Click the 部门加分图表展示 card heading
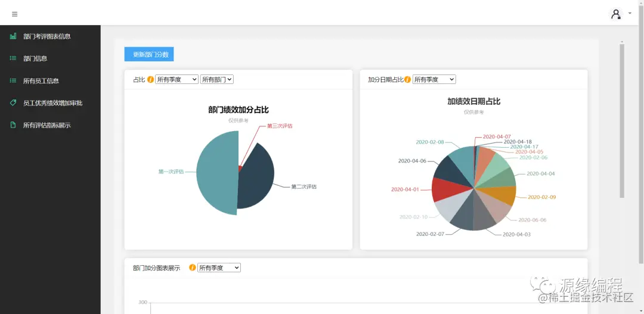The height and width of the screenshot is (314, 644). click(x=156, y=268)
